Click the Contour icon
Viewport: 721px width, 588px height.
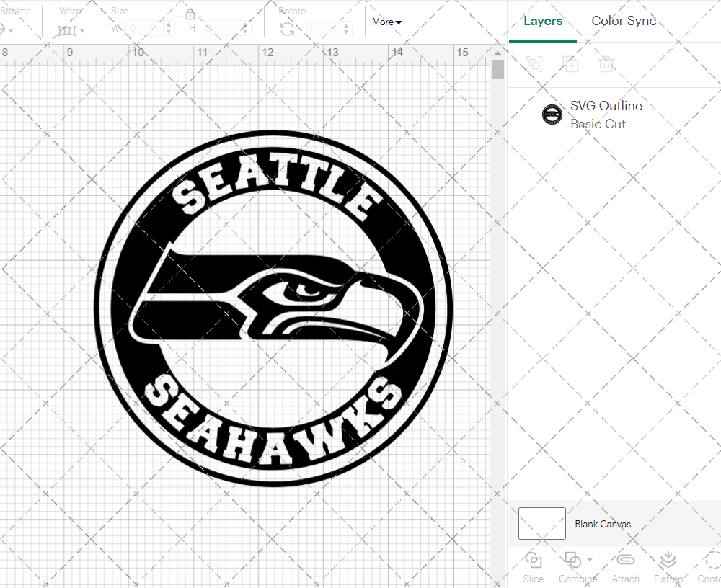(712, 561)
